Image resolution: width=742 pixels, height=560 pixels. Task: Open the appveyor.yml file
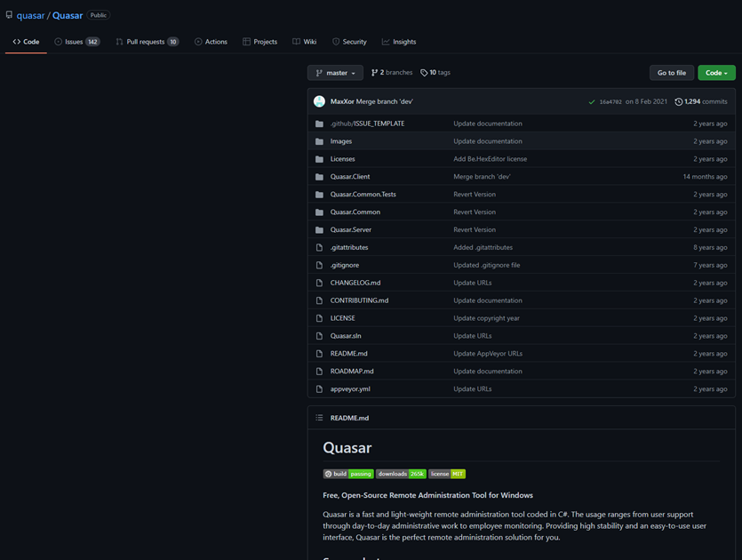coord(350,388)
